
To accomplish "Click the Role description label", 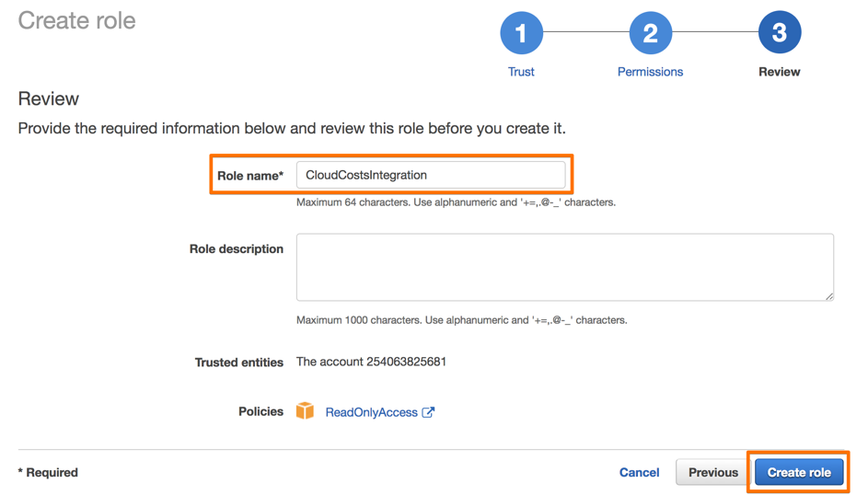I will pyautogui.click(x=236, y=249).
